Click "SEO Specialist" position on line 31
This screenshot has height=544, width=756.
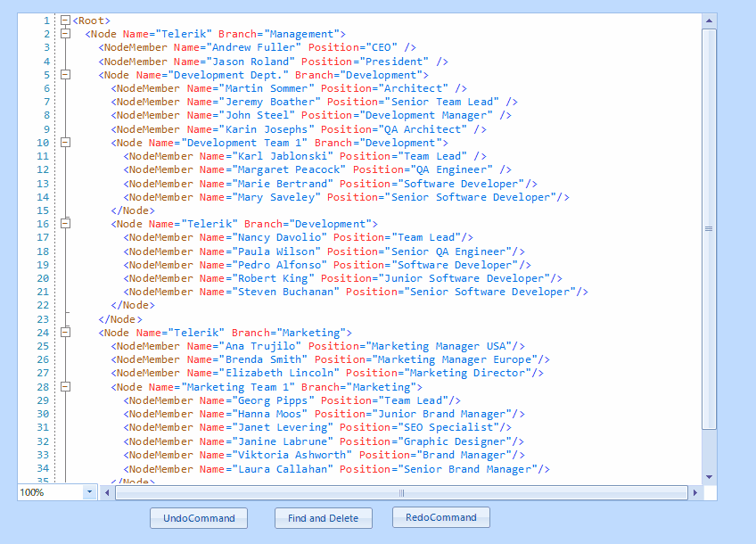(448, 427)
